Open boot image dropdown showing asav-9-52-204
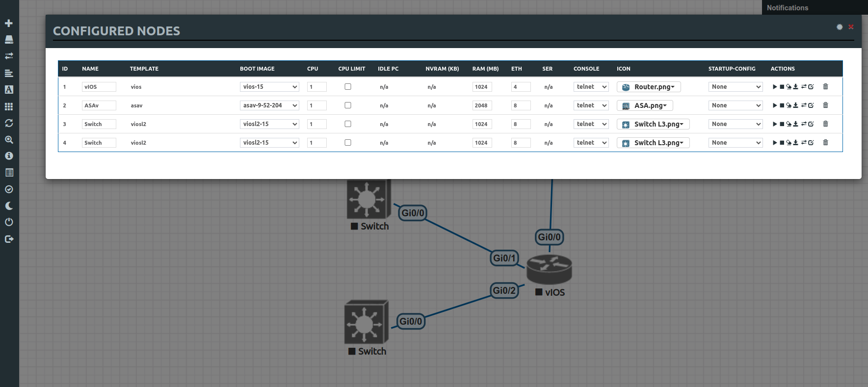This screenshot has height=387, width=868. [x=269, y=105]
